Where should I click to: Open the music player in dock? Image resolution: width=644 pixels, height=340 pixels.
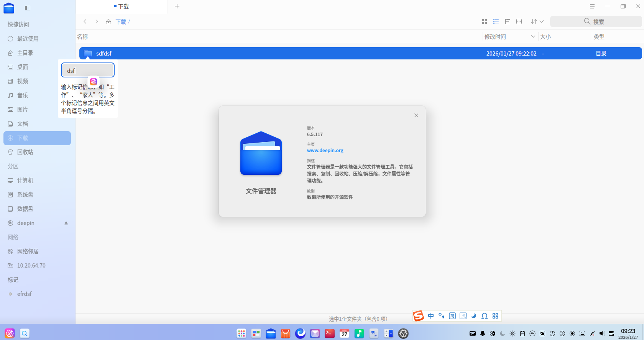point(359,333)
